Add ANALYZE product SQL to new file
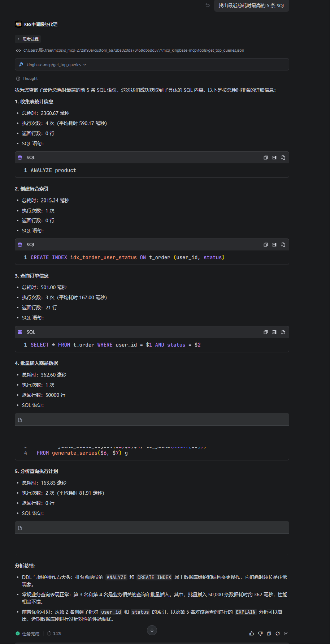Viewport: 330px width, 644px height. [x=283, y=158]
